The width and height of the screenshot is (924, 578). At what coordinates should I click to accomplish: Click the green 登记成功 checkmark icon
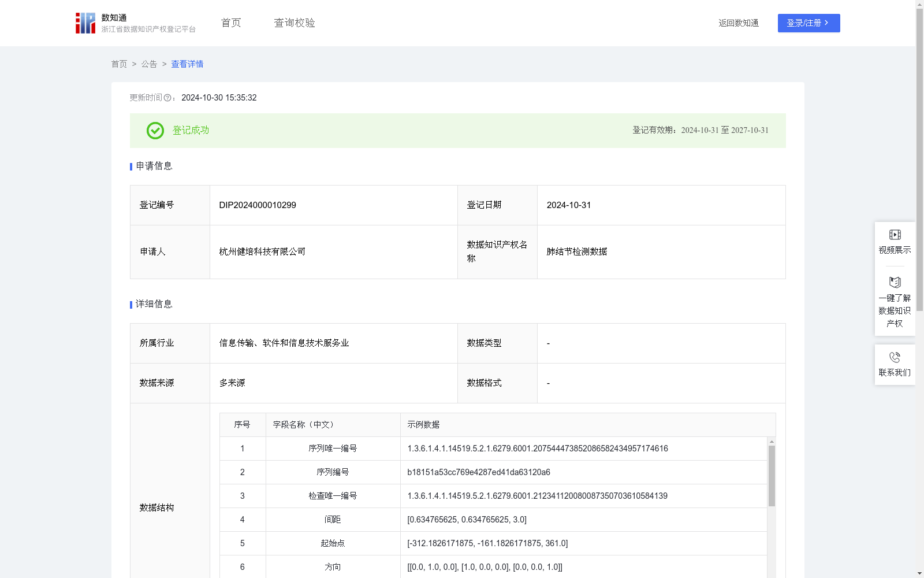click(x=155, y=131)
